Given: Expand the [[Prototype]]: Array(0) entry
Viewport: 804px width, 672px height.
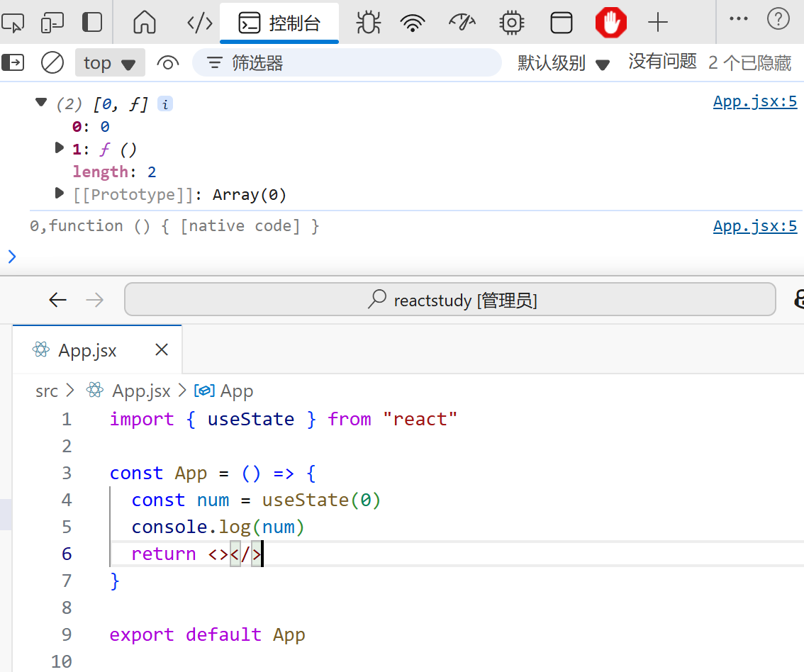Looking at the screenshot, I should [60, 194].
